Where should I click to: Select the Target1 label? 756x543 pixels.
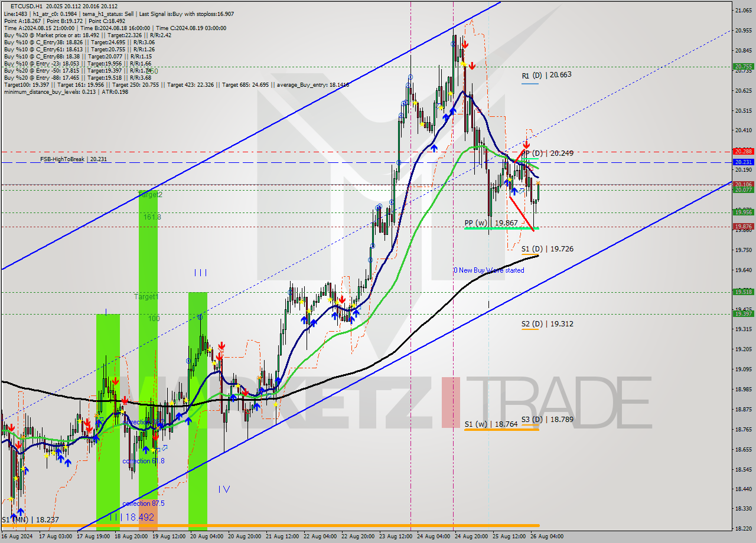(145, 297)
